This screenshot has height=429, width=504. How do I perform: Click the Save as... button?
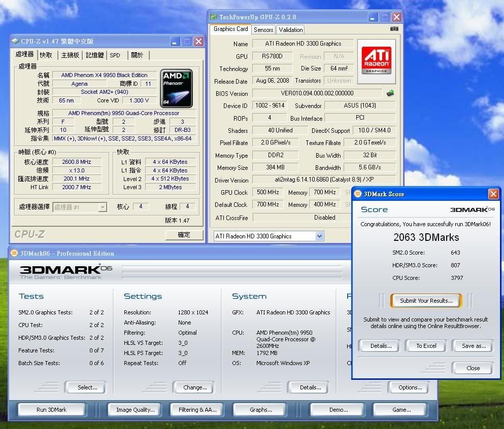(474, 346)
